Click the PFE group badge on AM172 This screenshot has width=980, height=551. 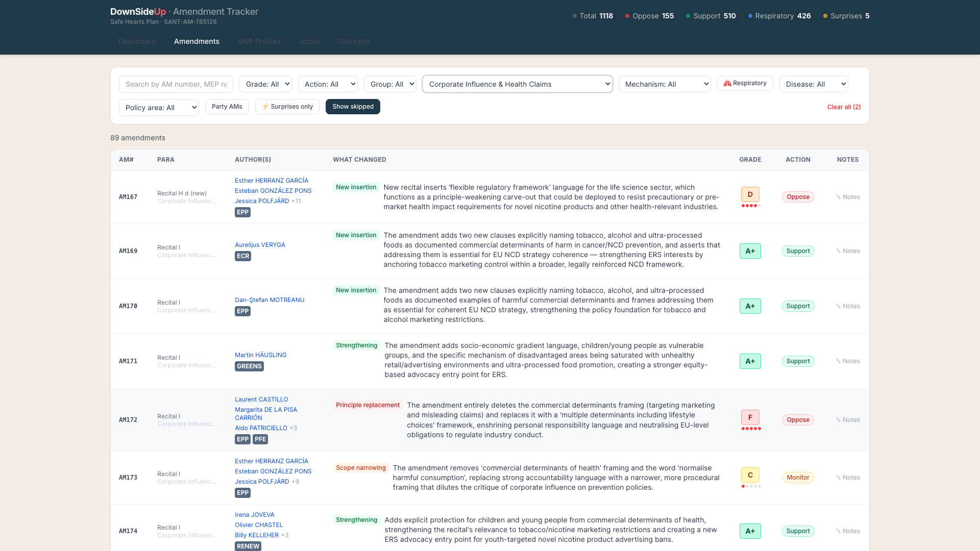[260, 439]
